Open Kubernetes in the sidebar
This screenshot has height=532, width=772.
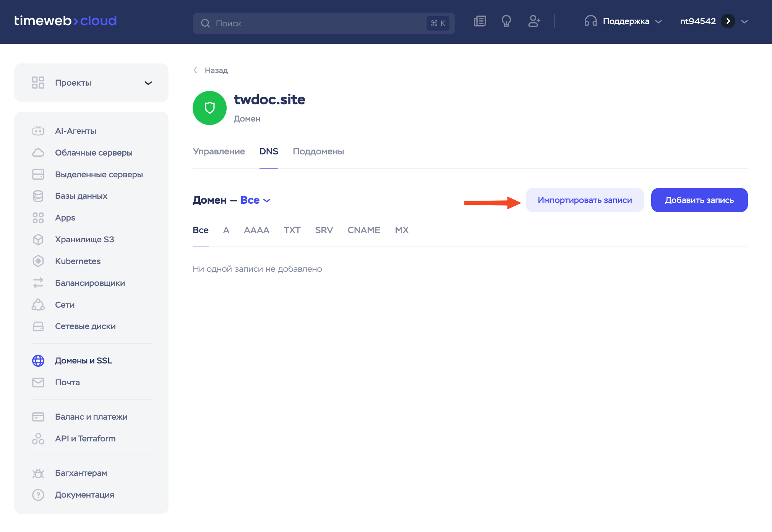[x=78, y=261]
